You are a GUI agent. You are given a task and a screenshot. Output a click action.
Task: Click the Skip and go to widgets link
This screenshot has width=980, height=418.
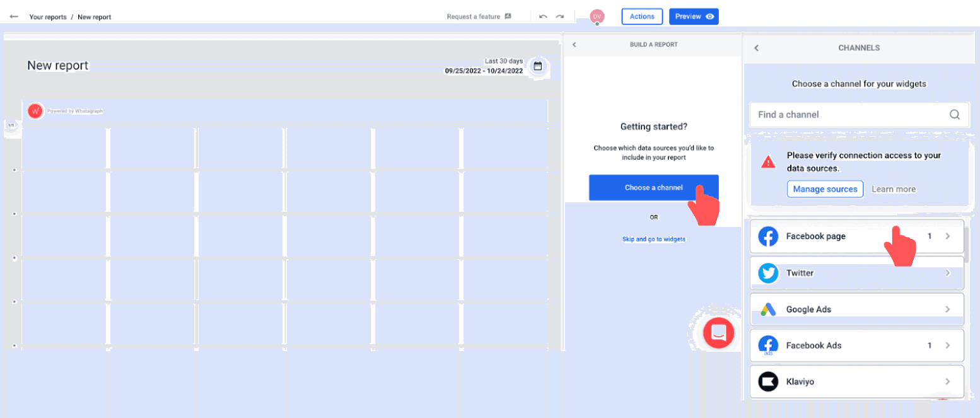click(x=653, y=239)
